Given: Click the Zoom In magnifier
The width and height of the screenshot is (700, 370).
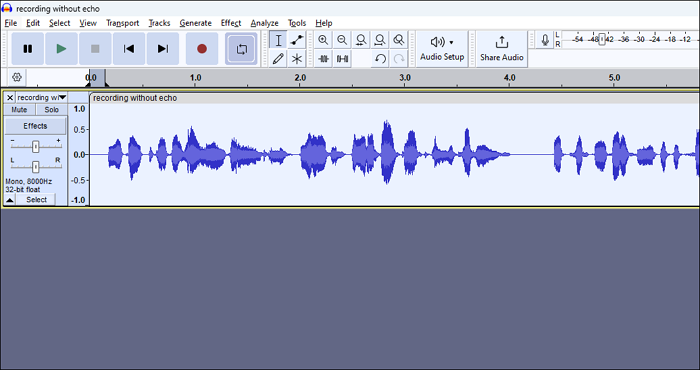Looking at the screenshot, I should [x=323, y=40].
